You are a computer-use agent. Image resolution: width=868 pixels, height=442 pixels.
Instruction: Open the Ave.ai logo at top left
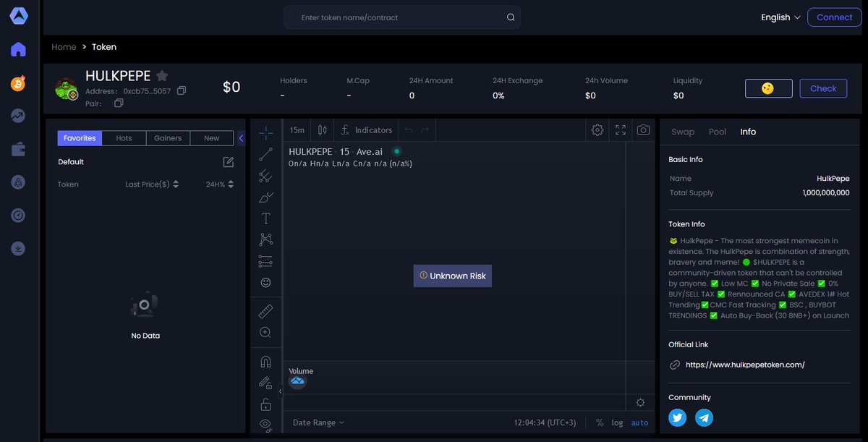click(x=19, y=16)
